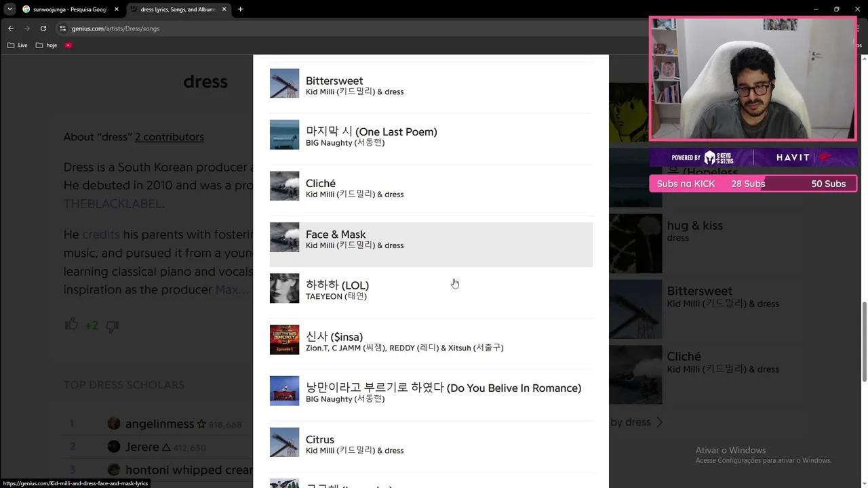This screenshot has width=868, height=488.
Task: Open Cliché in the background songs list
Action: pos(684,357)
